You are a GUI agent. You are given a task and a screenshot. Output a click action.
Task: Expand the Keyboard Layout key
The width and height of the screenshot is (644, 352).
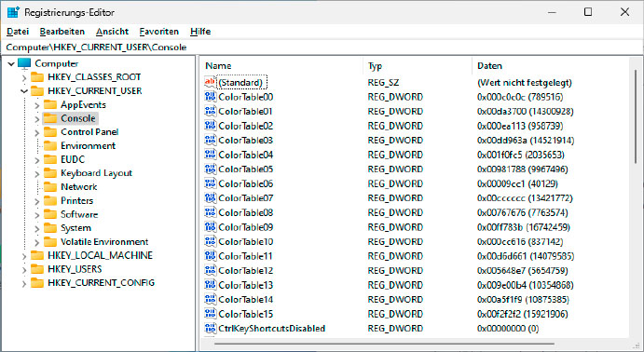click(x=37, y=173)
